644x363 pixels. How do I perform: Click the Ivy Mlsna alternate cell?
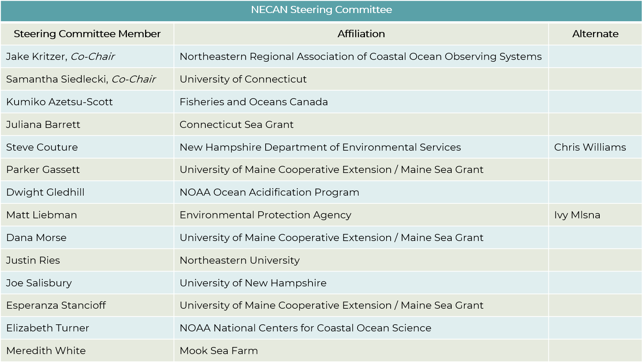pyautogui.click(x=595, y=215)
